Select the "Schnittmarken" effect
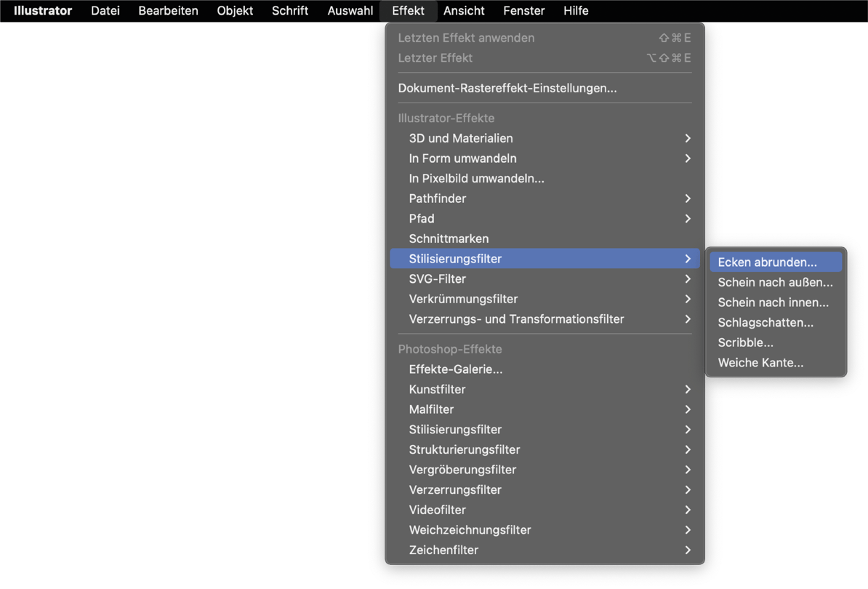This screenshot has height=589, width=868. point(449,239)
